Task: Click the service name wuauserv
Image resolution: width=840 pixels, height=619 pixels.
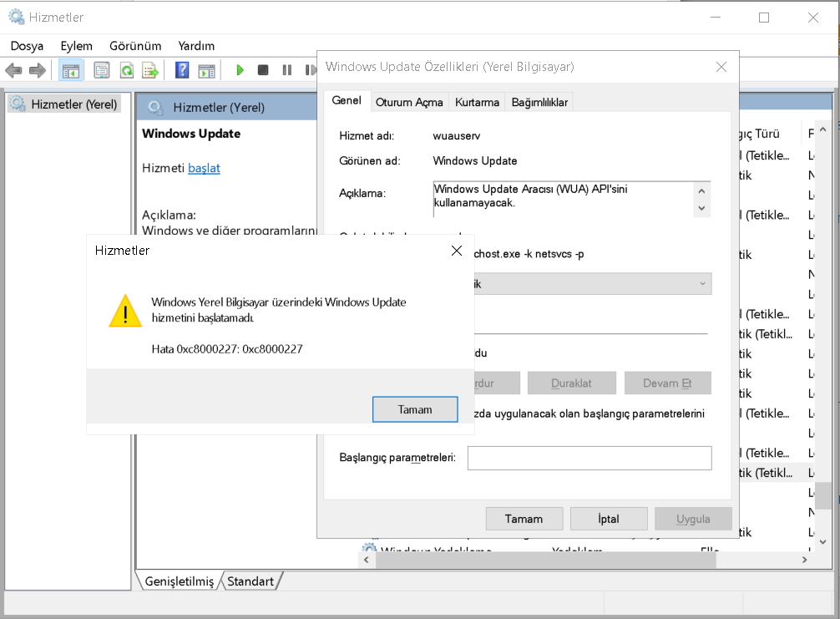Action: point(457,136)
